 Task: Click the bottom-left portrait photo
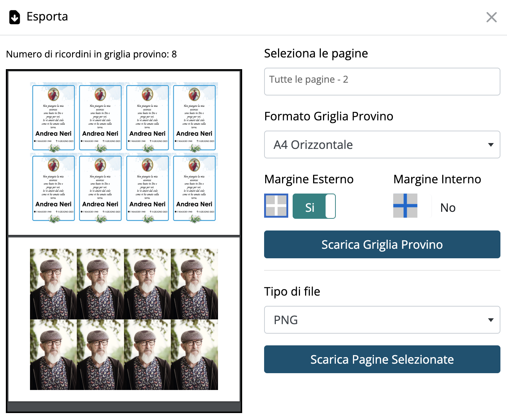tap(53, 355)
